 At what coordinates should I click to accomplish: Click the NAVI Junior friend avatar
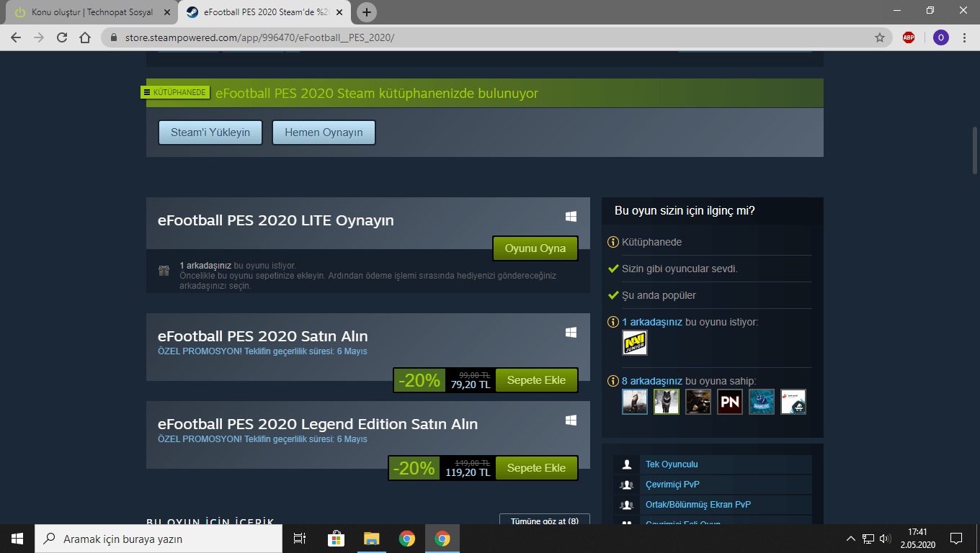point(635,343)
